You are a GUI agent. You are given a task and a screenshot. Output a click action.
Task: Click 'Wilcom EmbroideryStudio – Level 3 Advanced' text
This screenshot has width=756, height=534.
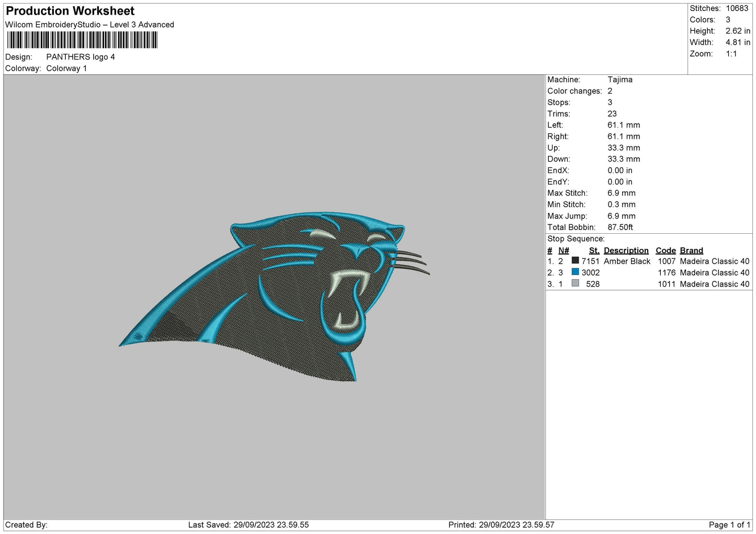(x=89, y=25)
